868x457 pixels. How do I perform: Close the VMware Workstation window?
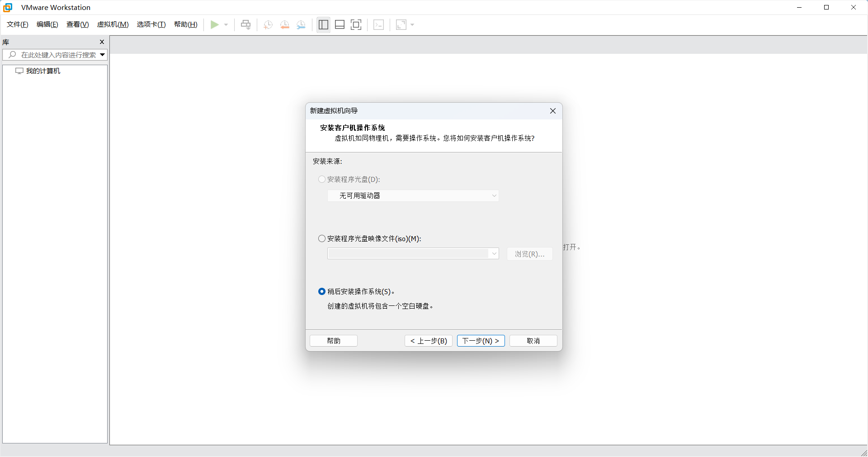click(x=854, y=7)
